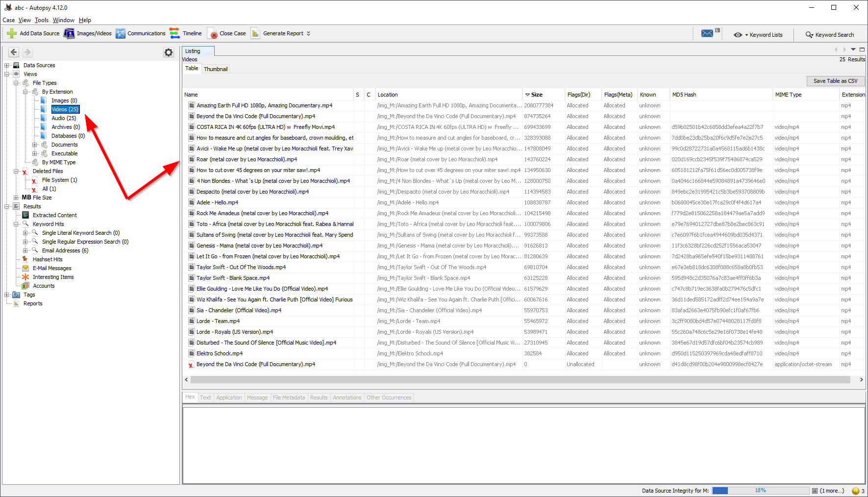
Task: Open the Generate Report dropdown arrow
Action: click(x=308, y=34)
